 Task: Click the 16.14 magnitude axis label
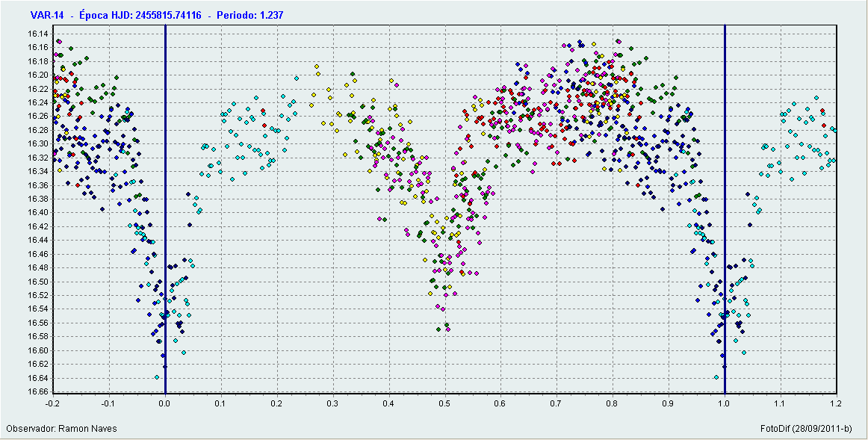pyautogui.click(x=37, y=34)
